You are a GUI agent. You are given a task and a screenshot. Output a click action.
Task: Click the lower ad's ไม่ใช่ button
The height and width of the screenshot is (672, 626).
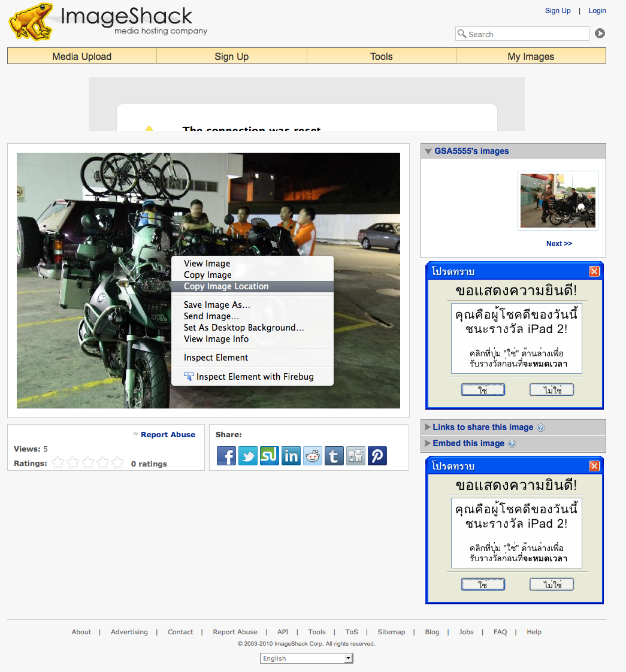tap(551, 584)
